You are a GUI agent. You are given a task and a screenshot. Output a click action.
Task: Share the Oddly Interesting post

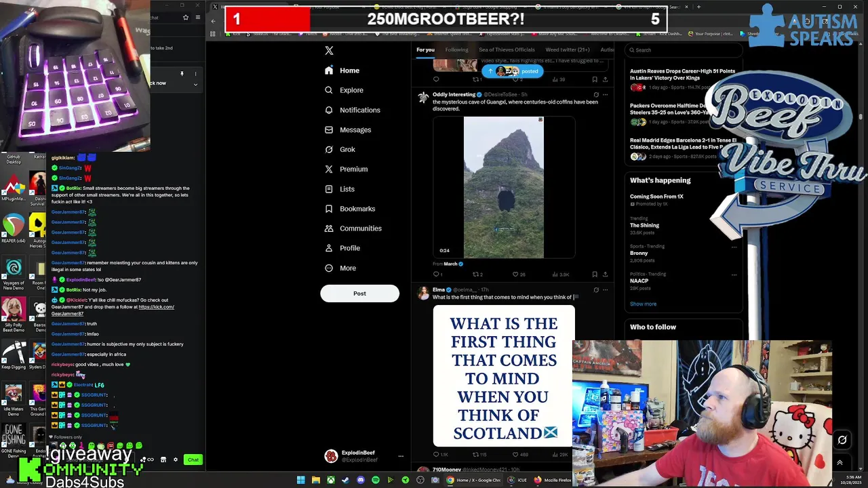pyautogui.click(x=605, y=274)
